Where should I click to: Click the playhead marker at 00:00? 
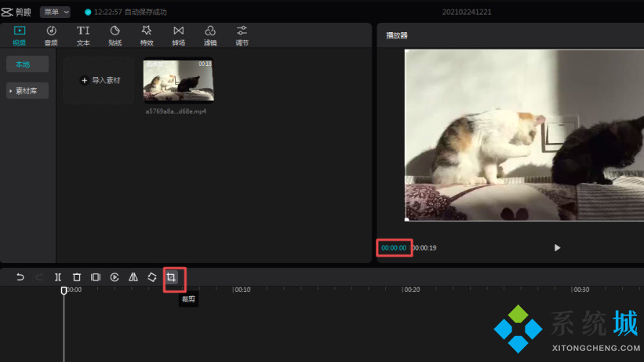[x=64, y=291]
